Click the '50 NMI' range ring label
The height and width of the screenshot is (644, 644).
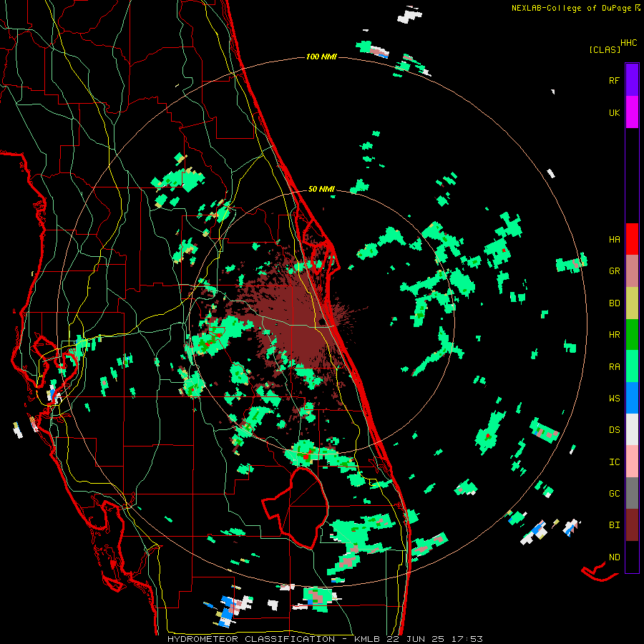pos(321,189)
